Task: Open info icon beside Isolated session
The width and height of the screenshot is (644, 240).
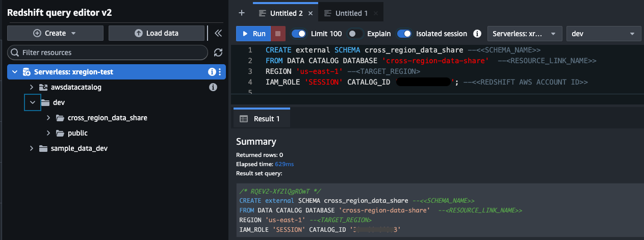Action: pyautogui.click(x=477, y=34)
